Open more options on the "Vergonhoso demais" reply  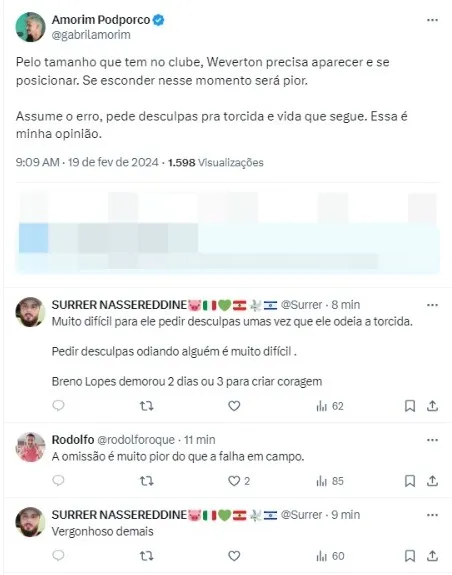(432, 515)
